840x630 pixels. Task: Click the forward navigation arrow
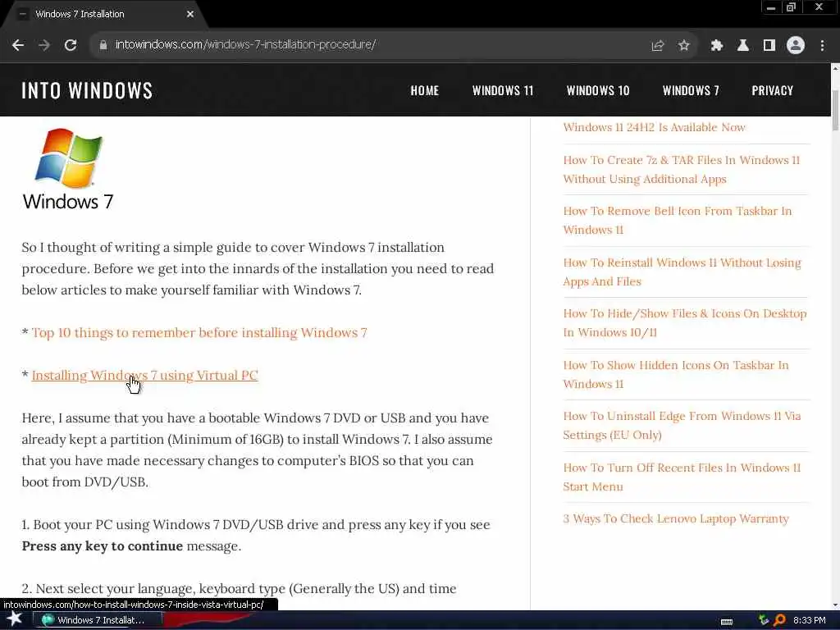pos(44,45)
